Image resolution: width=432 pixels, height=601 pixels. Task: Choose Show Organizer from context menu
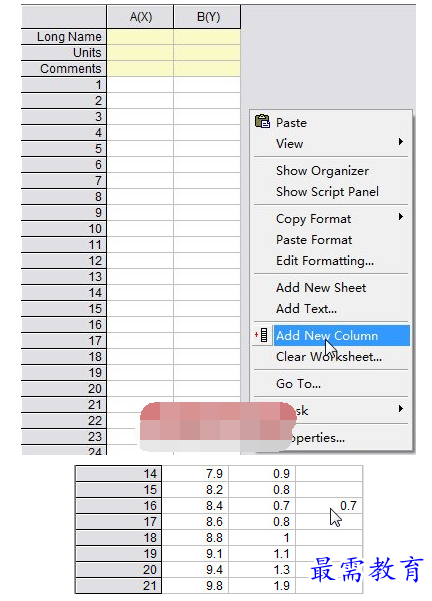point(322,171)
